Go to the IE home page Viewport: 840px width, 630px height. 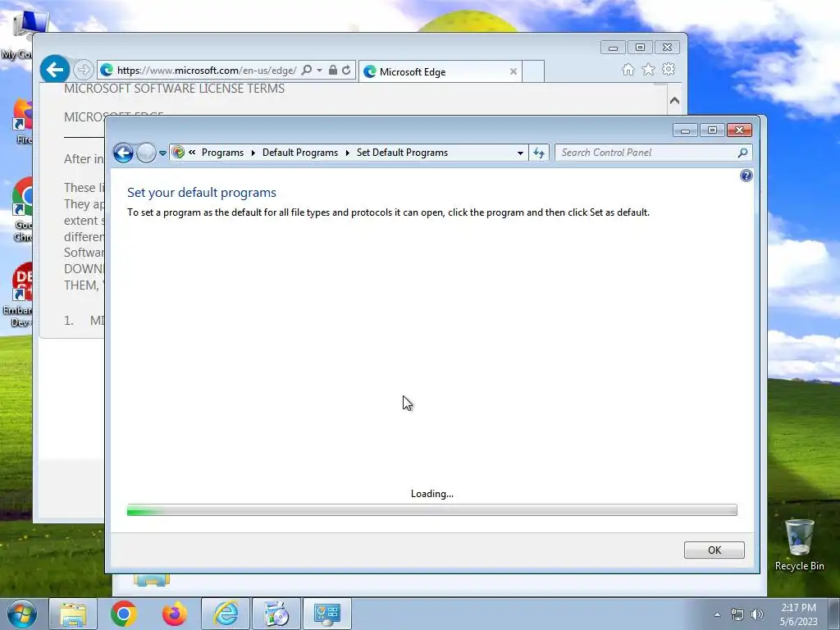[628, 70]
